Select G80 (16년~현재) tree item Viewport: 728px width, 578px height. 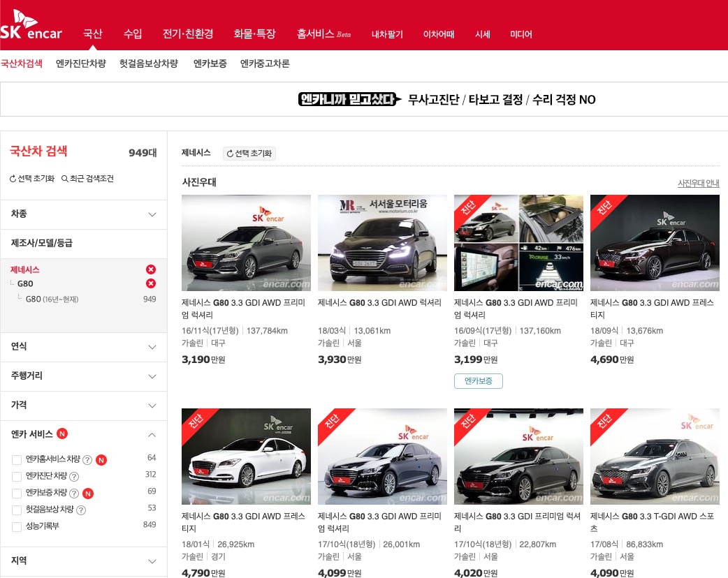coord(52,299)
